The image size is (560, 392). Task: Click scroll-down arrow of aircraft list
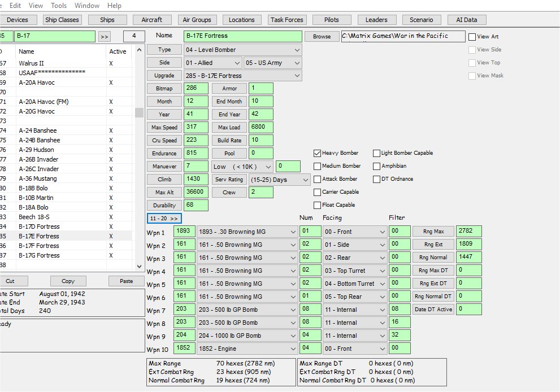click(x=139, y=266)
